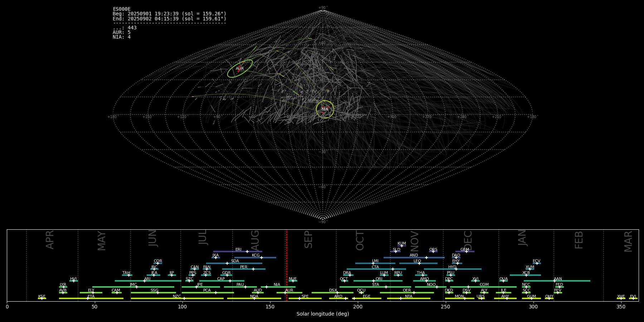
Task: Click the DRA shower label
Action: 347,273
